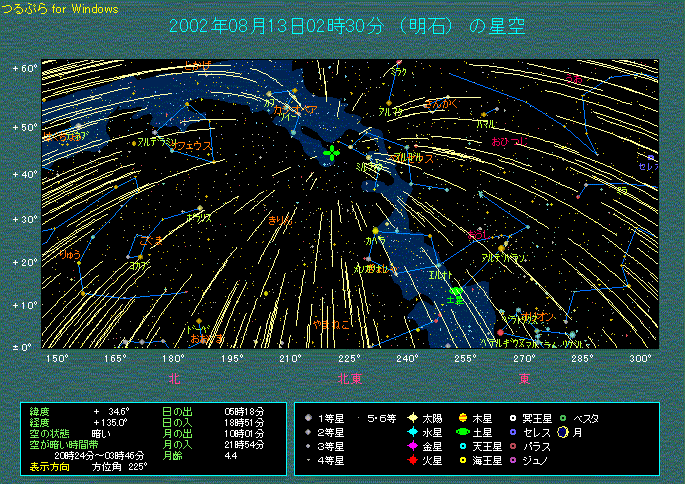
Task: Click the green Saturn (土星) legend symbol
Action: [463, 432]
